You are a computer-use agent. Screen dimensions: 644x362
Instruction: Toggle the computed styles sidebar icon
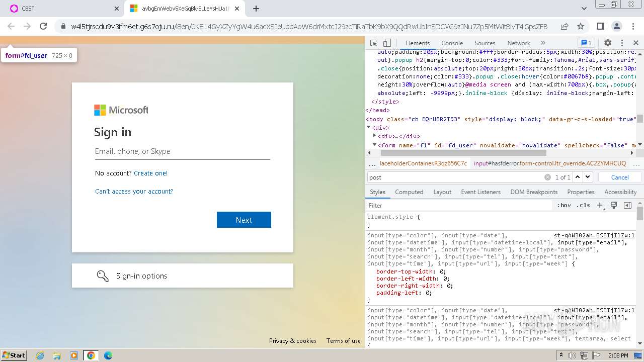click(x=627, y=205)
